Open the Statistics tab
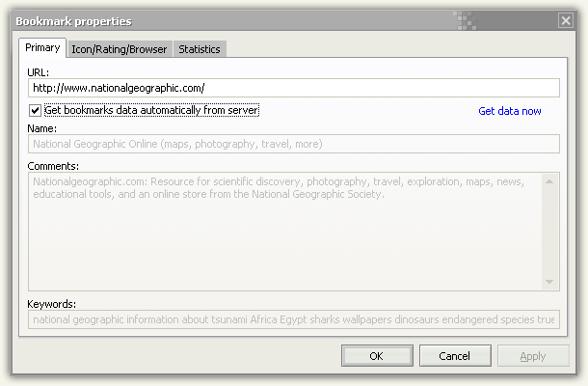This screenshot has width=588, height=386. (x=200, y=49)
